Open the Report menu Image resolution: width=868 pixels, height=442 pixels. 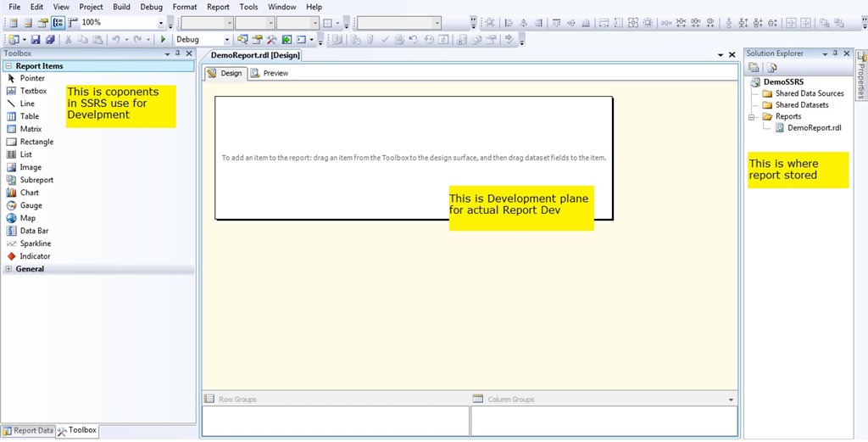(218, 7)
